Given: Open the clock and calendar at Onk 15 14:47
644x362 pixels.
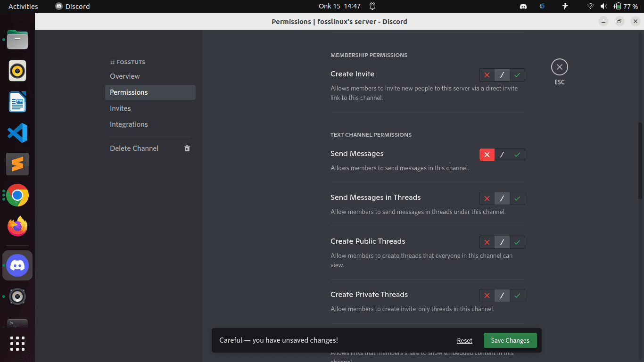Looking at the screenshot, I should click(339, 6).
